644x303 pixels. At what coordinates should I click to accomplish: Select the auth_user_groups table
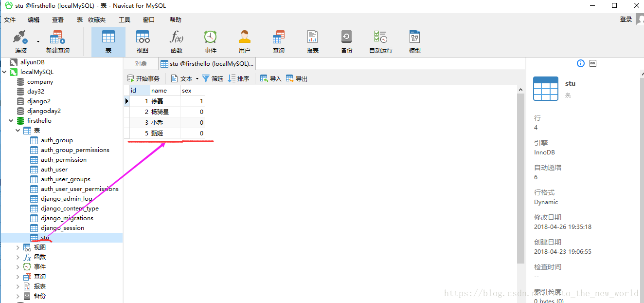tap(66, 179)
